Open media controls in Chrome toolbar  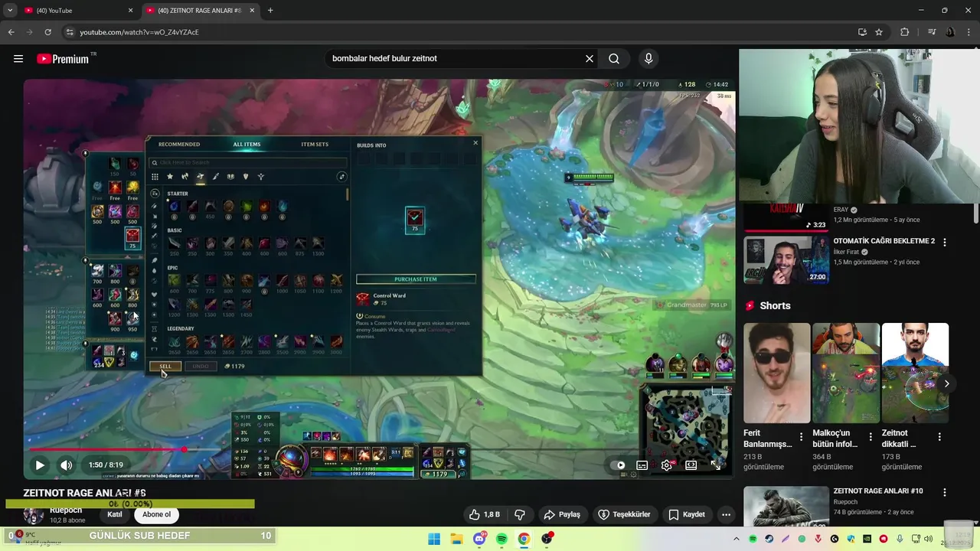[x=932, y=32]
